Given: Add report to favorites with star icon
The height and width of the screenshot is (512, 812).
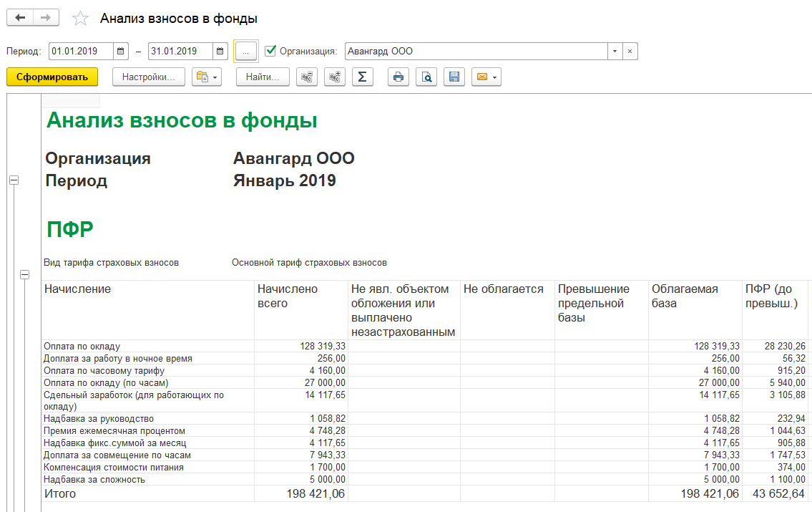Looking at the screenshot, I should [x=81, y=19].
